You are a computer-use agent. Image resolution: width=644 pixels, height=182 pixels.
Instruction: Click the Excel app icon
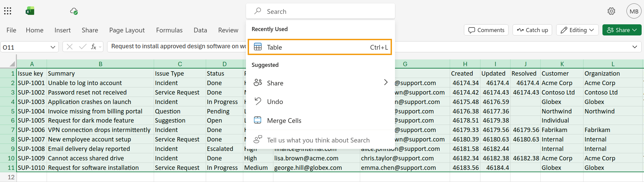[x=30, y=11]
